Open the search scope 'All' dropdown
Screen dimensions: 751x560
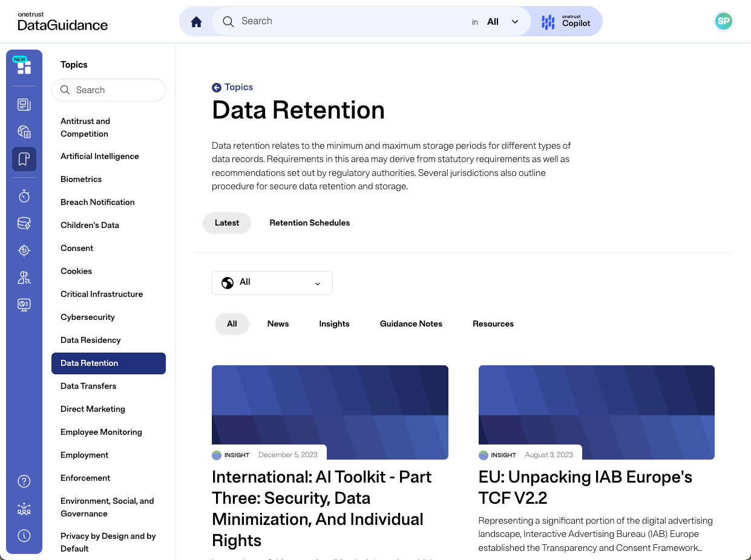pyautogui.click(x=501, y=21)
